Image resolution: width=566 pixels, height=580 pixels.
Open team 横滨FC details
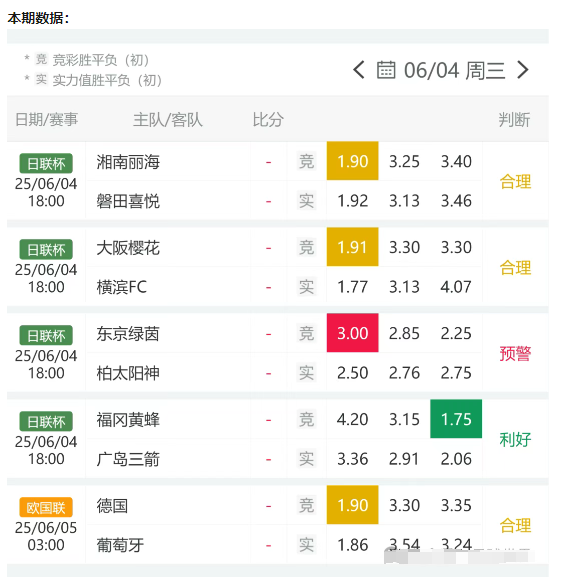pyautogui.click(x=122, y=287)
